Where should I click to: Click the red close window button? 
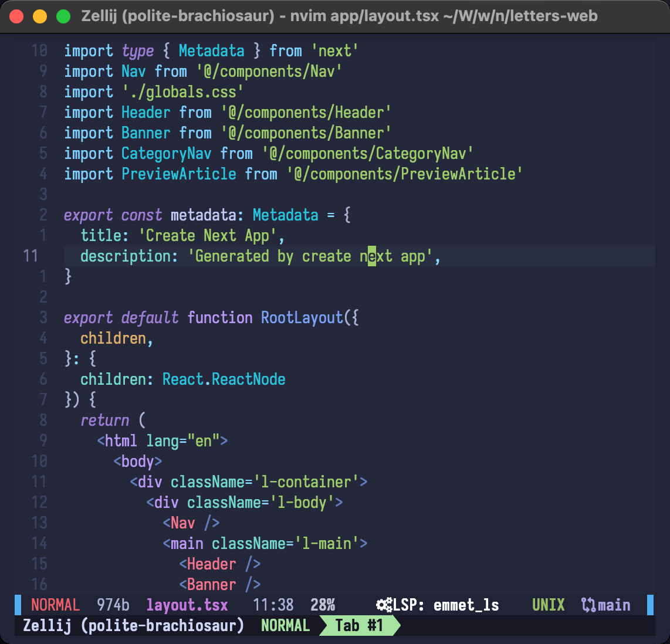(x=17, y=16)
